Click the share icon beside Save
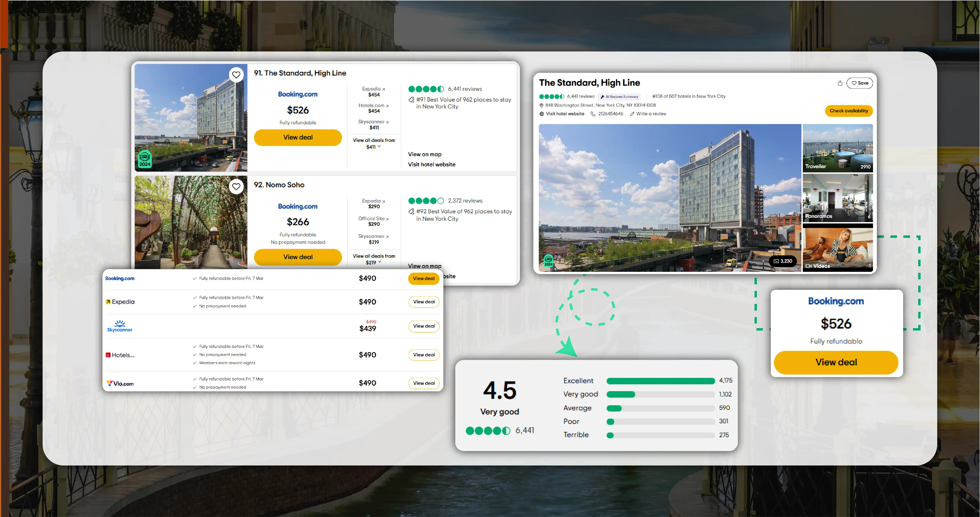This screenshot has height=517, width=980. pyautogui.click(x=840, y=83)
